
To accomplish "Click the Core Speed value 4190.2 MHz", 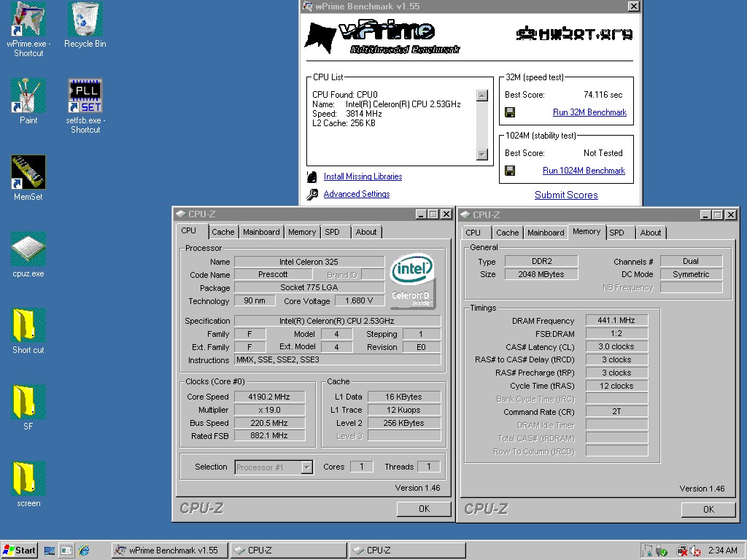I will point(269,397).
